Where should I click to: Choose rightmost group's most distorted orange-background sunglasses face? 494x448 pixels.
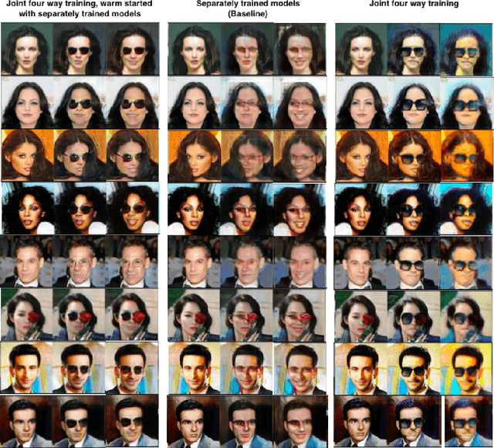pos(467,156)
